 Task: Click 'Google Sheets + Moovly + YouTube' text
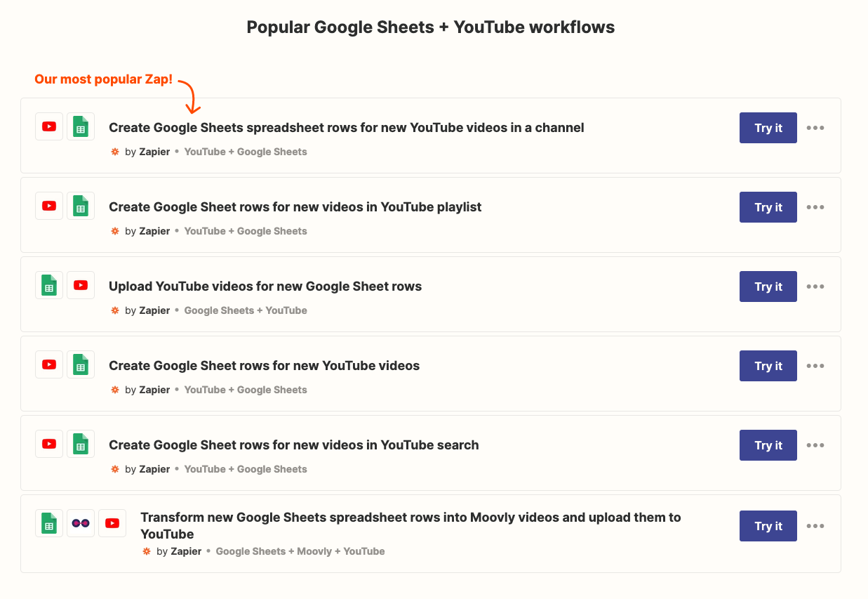tap(300, 551)
